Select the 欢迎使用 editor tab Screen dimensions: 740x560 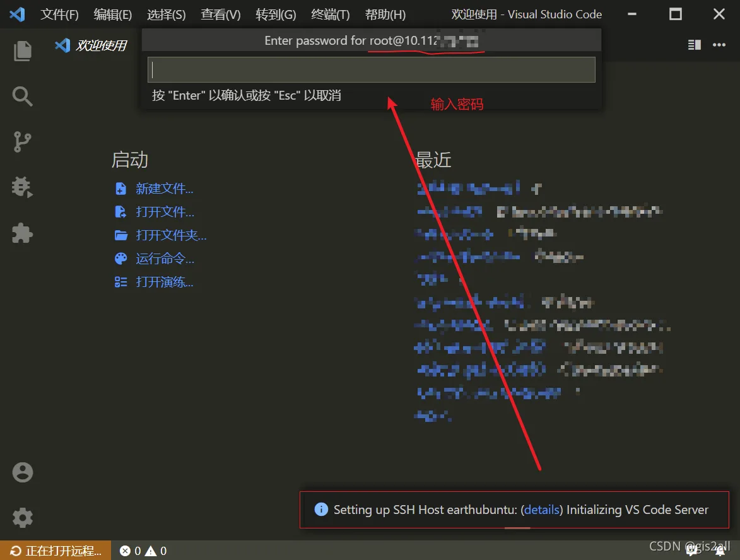point(91,45)
